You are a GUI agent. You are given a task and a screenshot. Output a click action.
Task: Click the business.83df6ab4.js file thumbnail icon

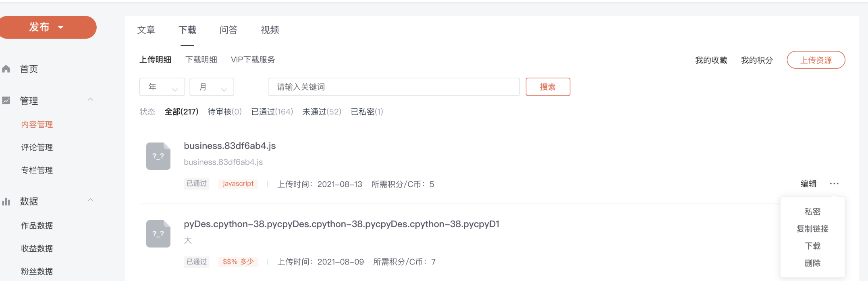click(x=158, y=156)
